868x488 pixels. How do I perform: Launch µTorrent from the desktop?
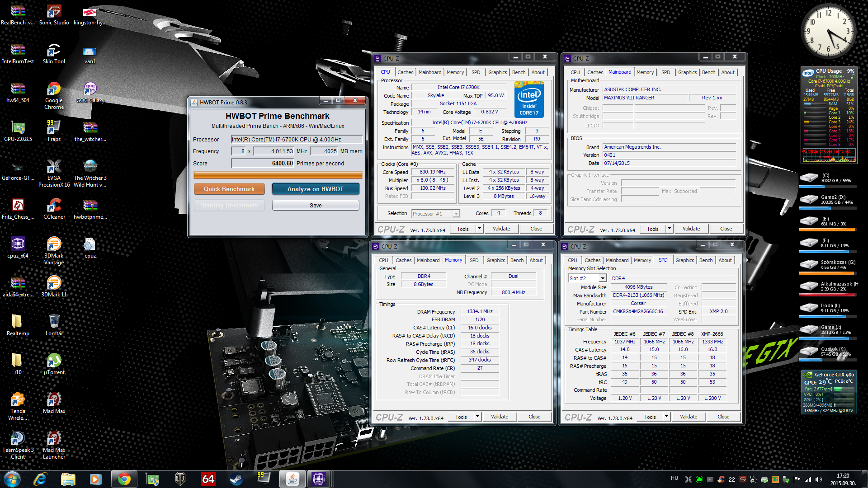[54, 365]
